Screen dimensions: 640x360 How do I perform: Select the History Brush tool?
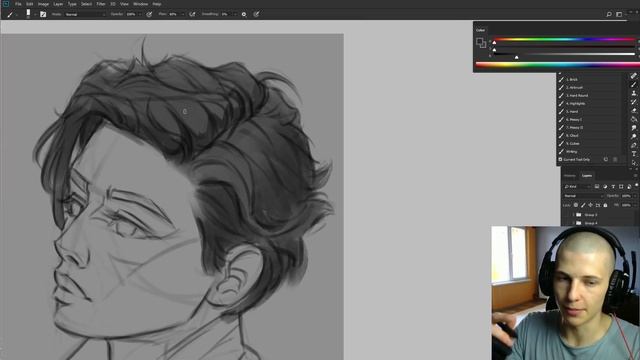pos(633,102)
